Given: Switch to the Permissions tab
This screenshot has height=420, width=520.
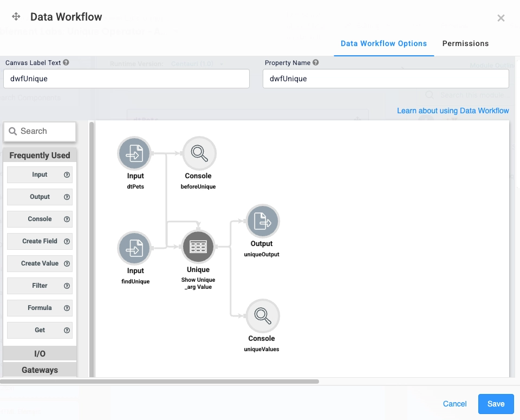Looking at the screenshot, I should point(465,43).
